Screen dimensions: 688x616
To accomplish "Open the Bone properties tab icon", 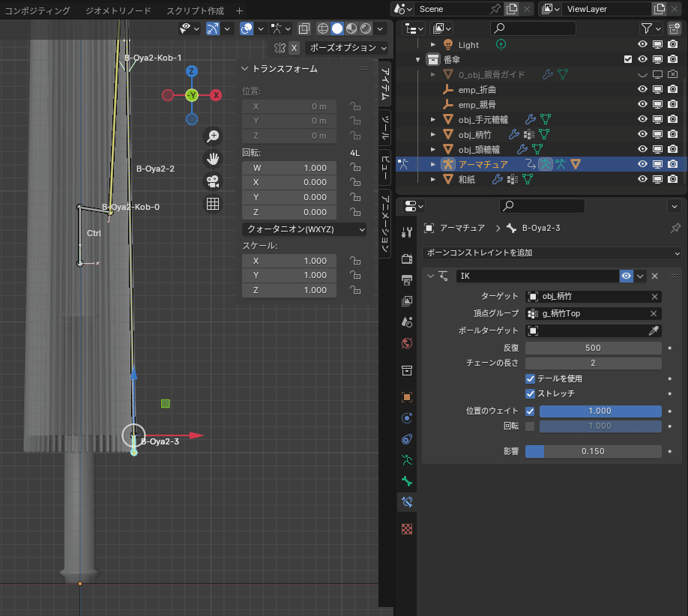I will (407, 480).
